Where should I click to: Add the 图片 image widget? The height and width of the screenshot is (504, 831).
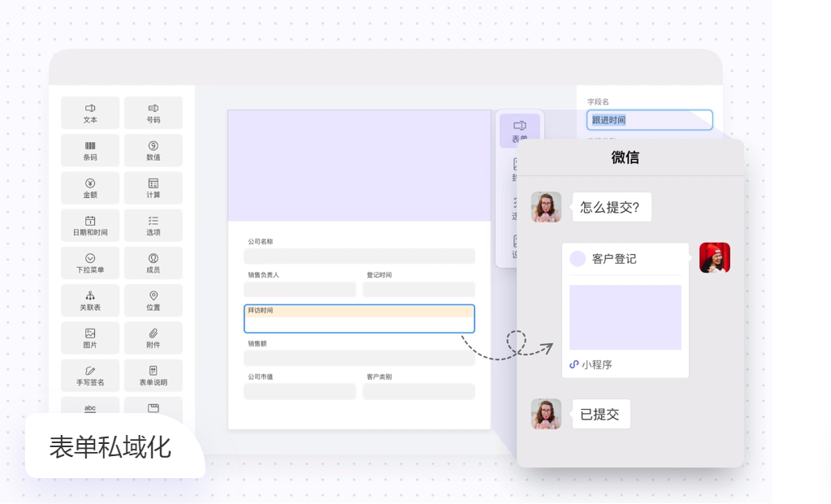pyautogui.click(x=90, y=338)
